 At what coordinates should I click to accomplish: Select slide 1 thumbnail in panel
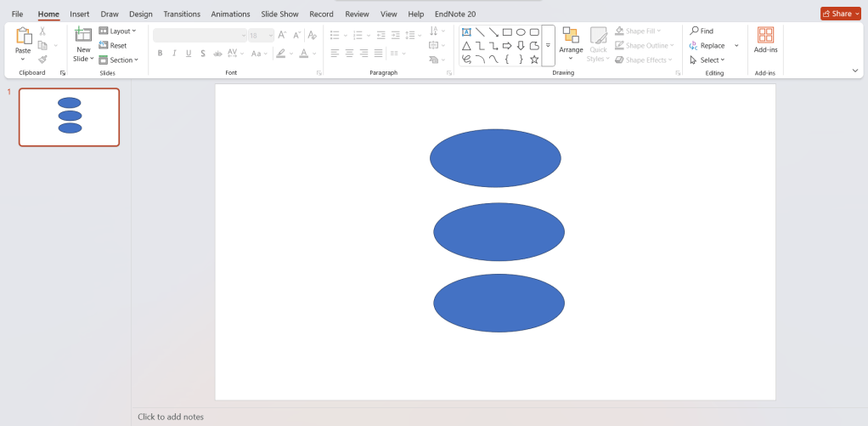(x=70, y=116)
